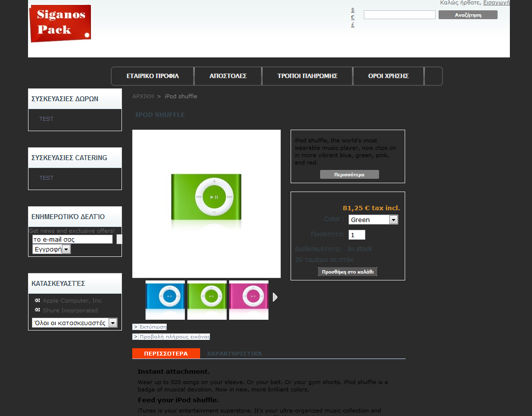Open Shure Incorporated manufacturer link
This screenshot has width=532, height=416.
70,310
